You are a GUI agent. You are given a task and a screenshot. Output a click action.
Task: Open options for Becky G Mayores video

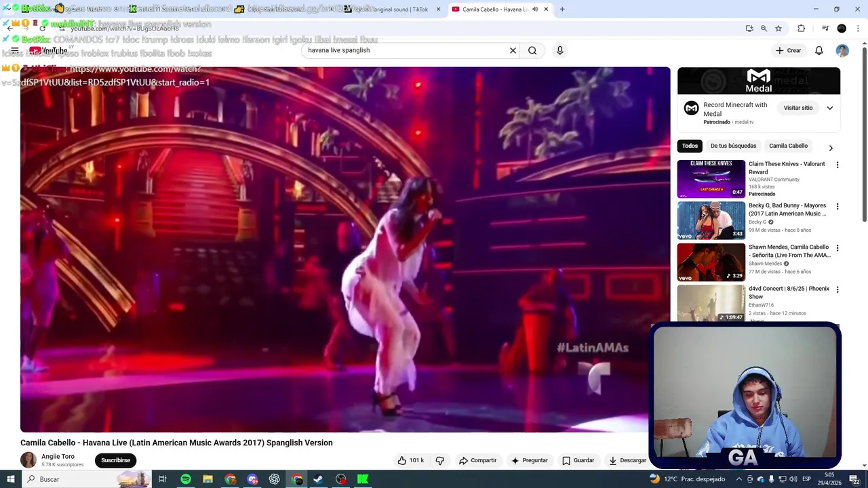coord(837,206)
